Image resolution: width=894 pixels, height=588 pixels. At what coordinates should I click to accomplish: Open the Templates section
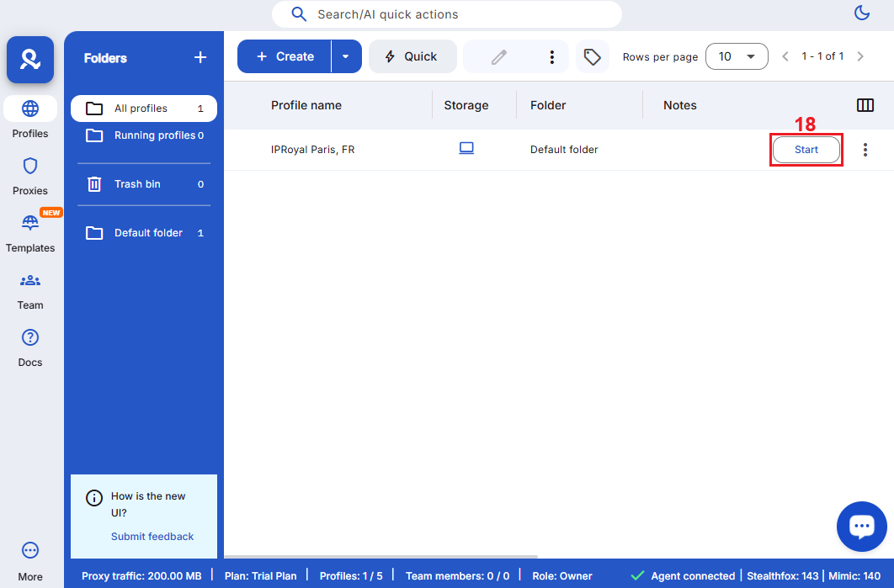click(x=30, y=223)
